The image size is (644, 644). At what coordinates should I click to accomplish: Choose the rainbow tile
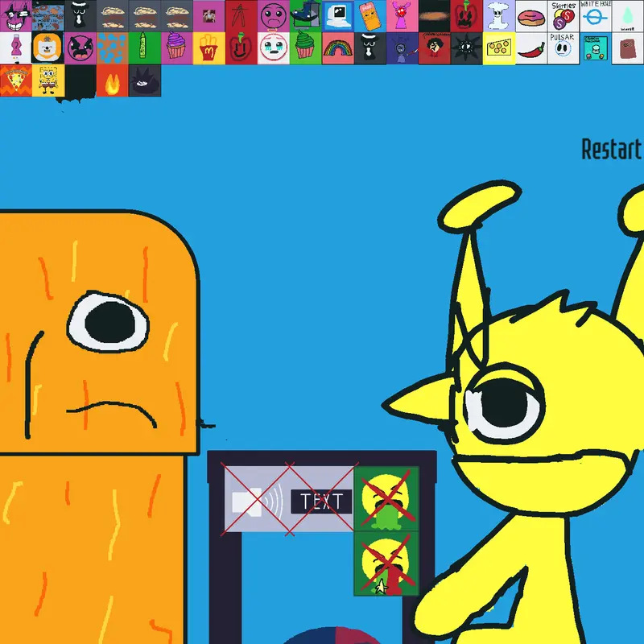pos(337,48)
